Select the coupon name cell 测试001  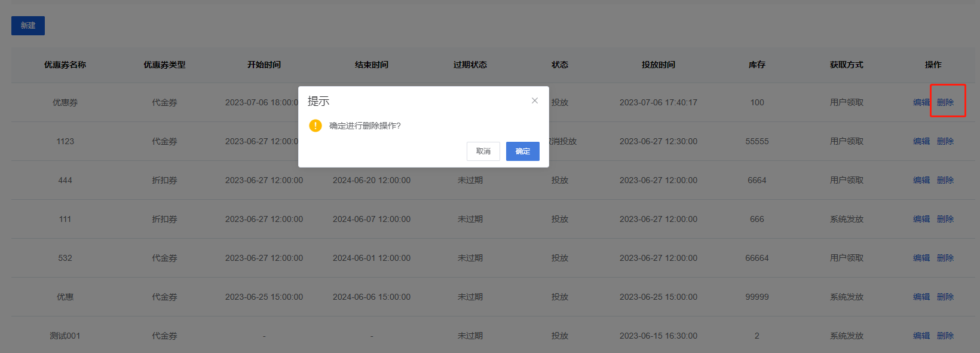tap(65, 336)
